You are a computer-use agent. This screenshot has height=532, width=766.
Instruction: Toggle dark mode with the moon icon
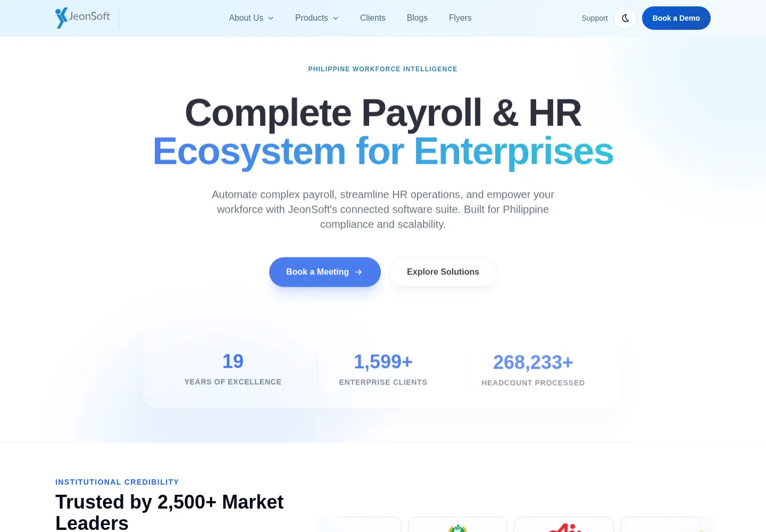(x=625, y=18)
